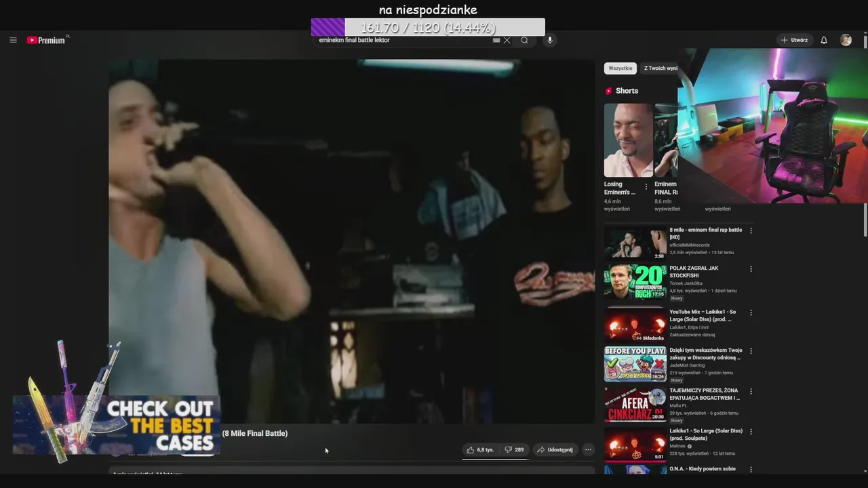Click channel name officialMMMrecords
Image resolution: width=868 pixels, height=488 pixels.
[x=690, y=245]
